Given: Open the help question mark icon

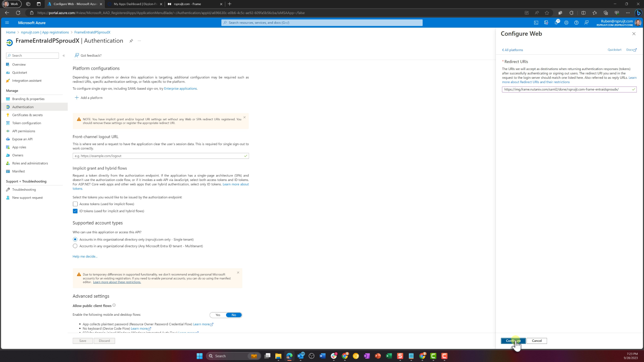Looking at the screenshot, I should [x=576, y=23].
